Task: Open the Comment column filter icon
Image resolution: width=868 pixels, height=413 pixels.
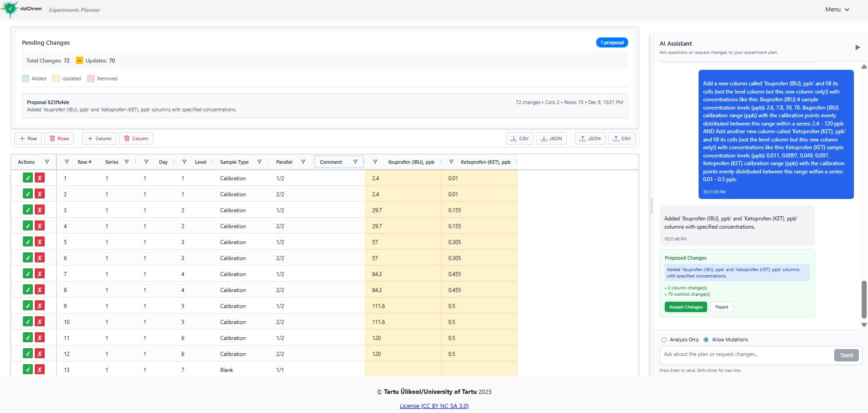Action: tap(355, 162)
